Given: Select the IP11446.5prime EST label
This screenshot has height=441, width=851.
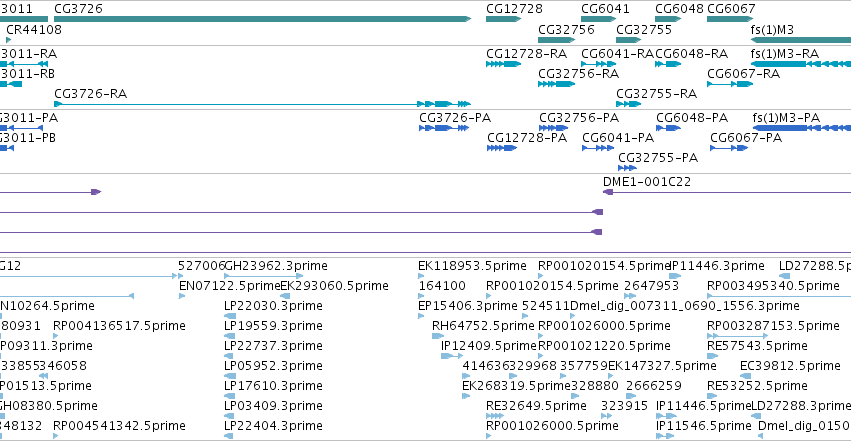Looking at the screenshot, I should (703, 406).
